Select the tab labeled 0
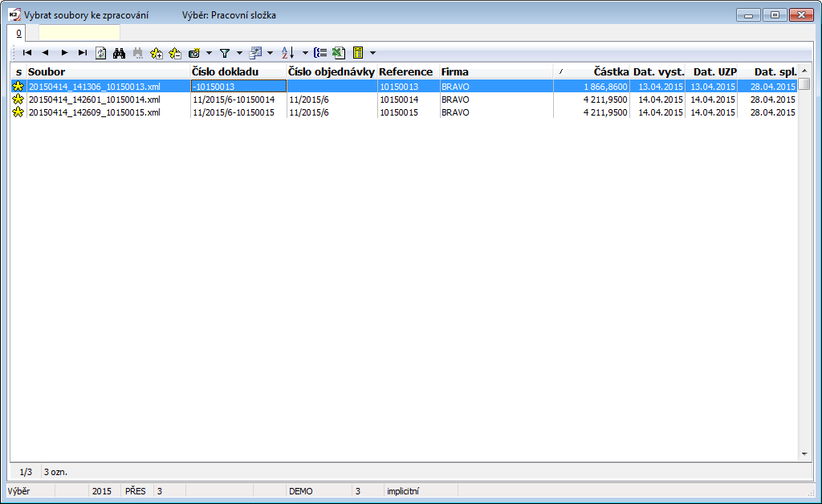822x504 pixels. click(19, 34)
